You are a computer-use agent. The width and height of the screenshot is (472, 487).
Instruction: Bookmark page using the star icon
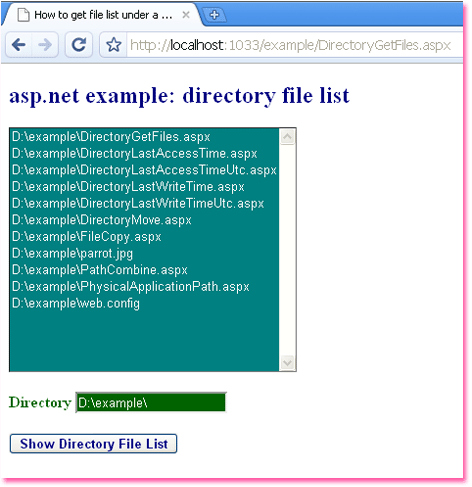pos(113,45)
